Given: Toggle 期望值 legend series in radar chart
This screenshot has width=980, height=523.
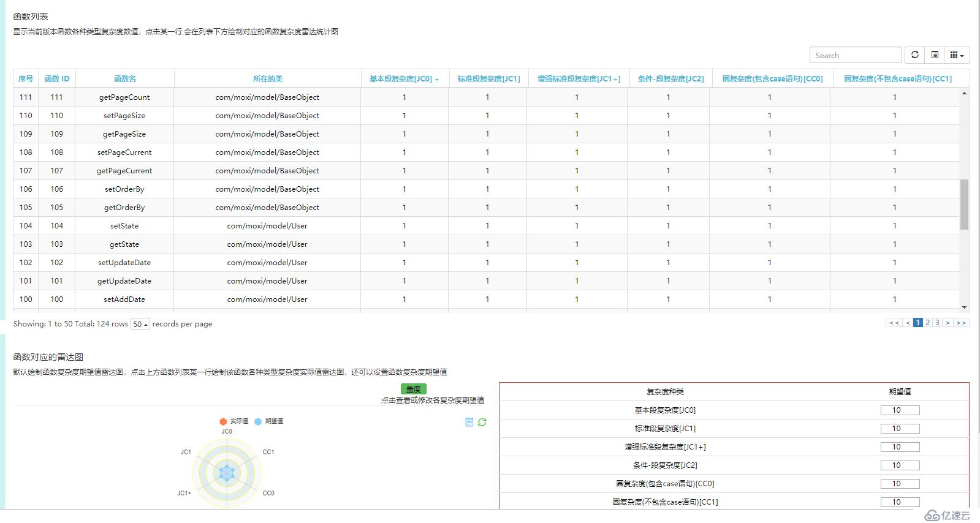Looking at the screenshot, I should (x=269, y=421).
